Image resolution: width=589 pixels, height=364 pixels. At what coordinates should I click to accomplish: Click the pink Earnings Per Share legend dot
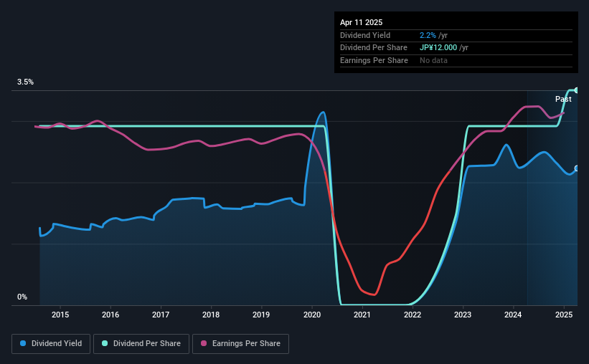click(x=204, y=343)
